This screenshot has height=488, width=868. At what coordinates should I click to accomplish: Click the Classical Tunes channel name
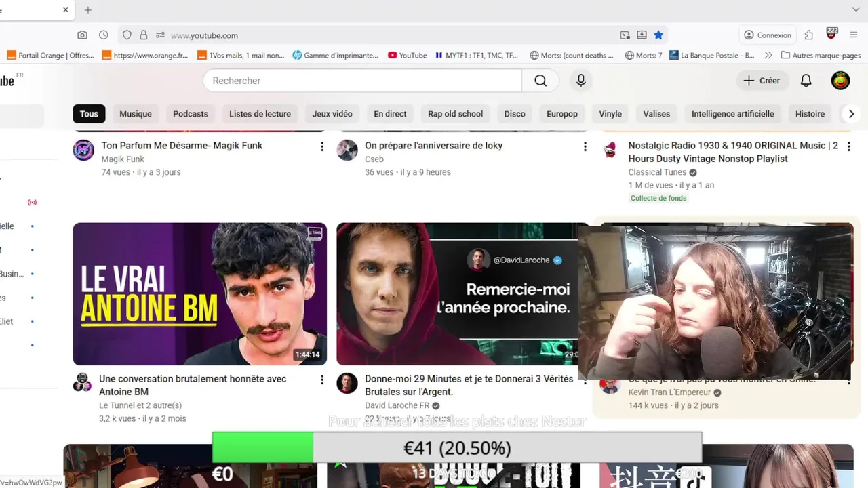pyautogui.click(x=657, y=172)
